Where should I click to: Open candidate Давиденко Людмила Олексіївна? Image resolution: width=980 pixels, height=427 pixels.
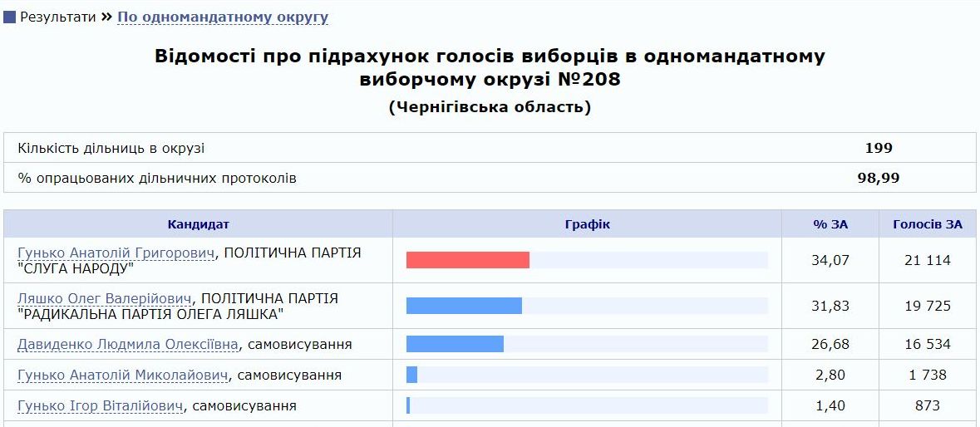pyautogui.click(x=128, y=344)
